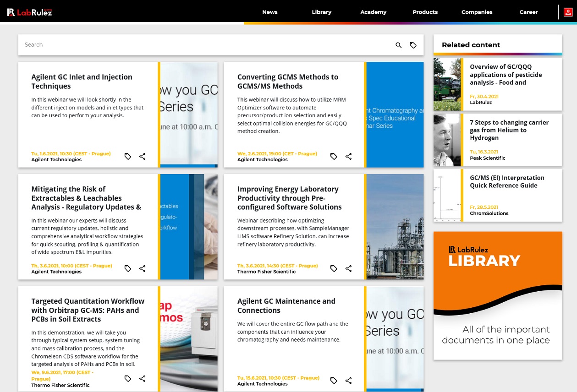Image resolution: width=577 pixels, height=392 pixels.
Task: Share the Extractables & Leachables webinar
Action: pos(143,269)
